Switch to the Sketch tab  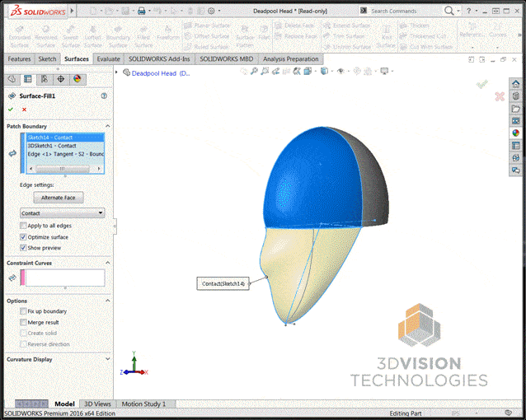click(47, 59)
